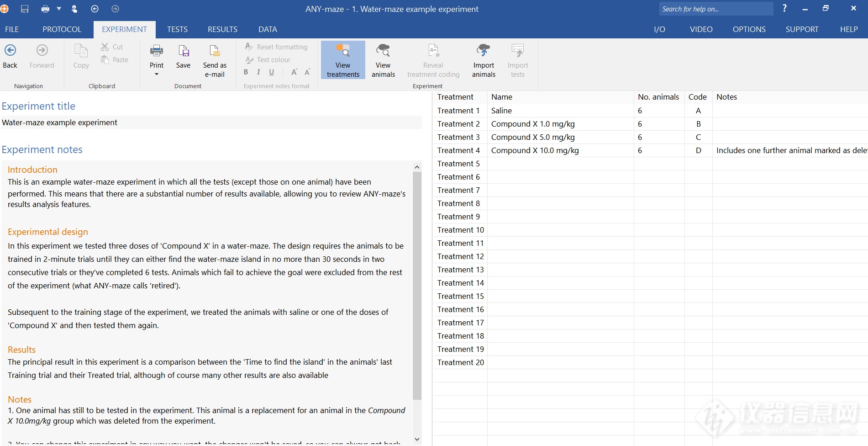Click the Search for help input field

pos(716,9)
